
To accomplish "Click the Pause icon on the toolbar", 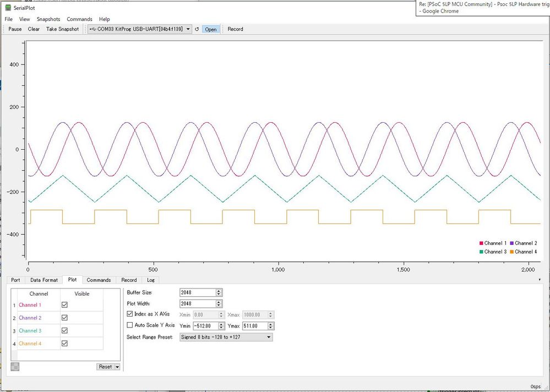I will click(14, 29).
